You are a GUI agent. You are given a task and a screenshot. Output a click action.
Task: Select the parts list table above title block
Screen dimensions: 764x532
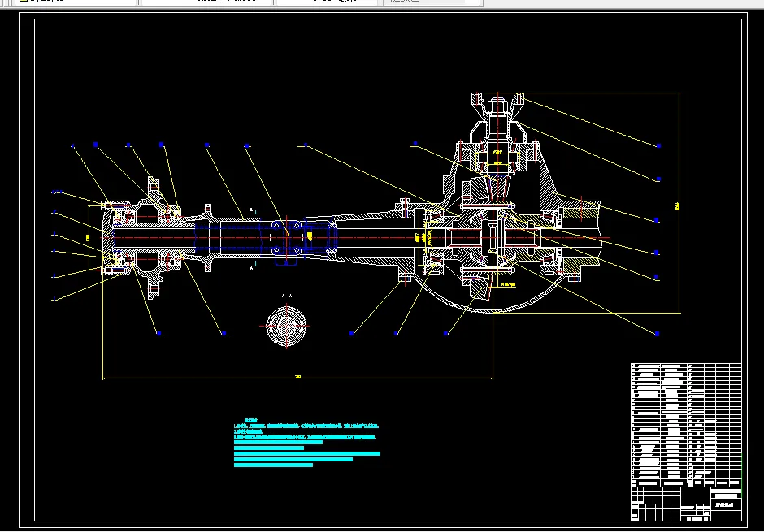686,425
